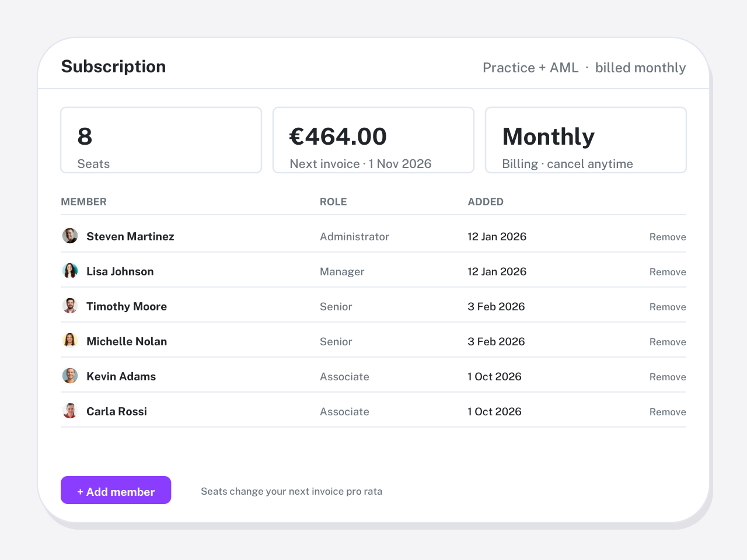Click the "Seats change your next invoice pro rata" note
The width and height of the screenshot is (747, 560).
point(292,491)
